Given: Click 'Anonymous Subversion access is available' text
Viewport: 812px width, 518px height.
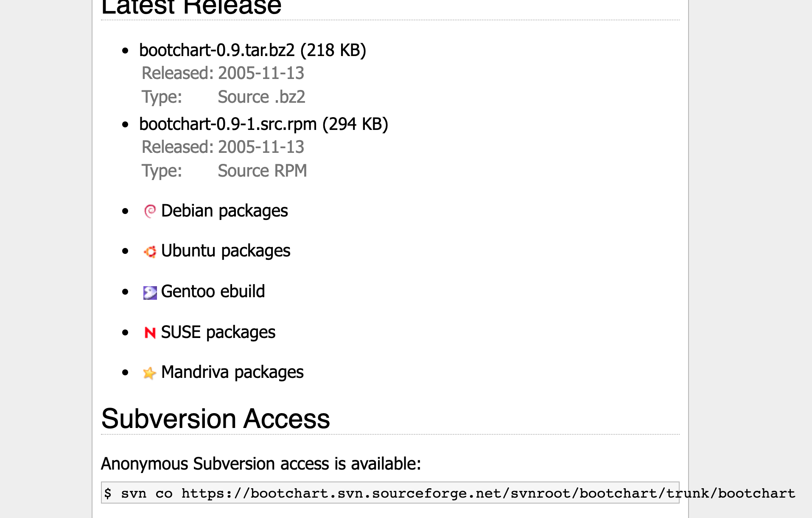Looking at the screenshot, I should coord(260,464).
